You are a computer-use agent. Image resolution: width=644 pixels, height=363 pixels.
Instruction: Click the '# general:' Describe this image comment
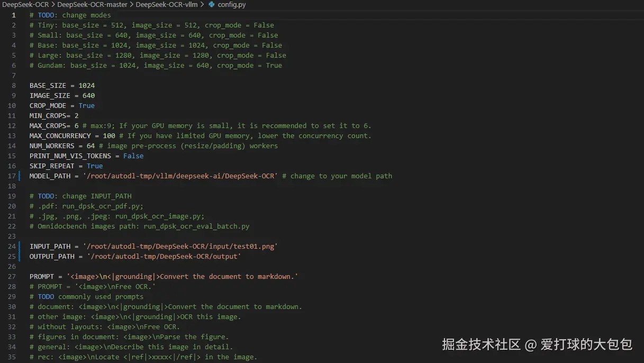point(131,347)
